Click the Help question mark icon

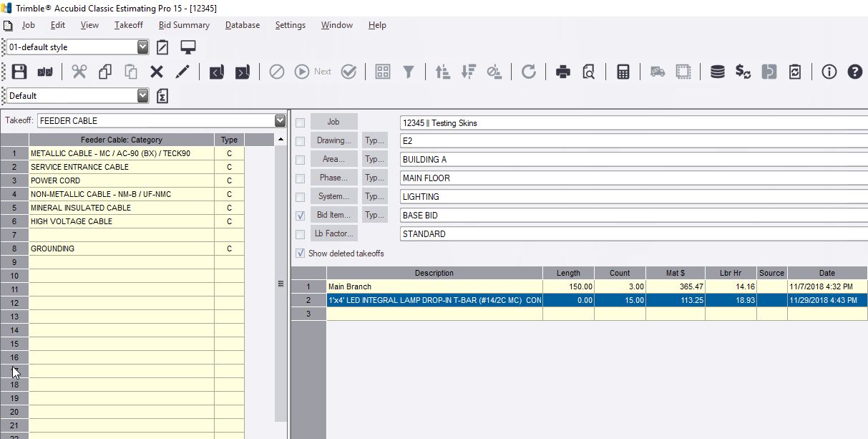click(854, 72)
